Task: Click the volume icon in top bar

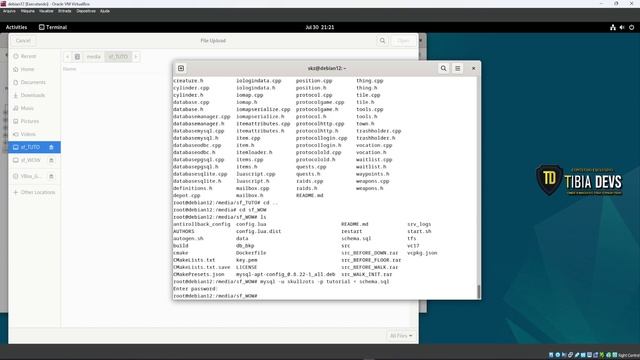Action: (x=622, y=27)
